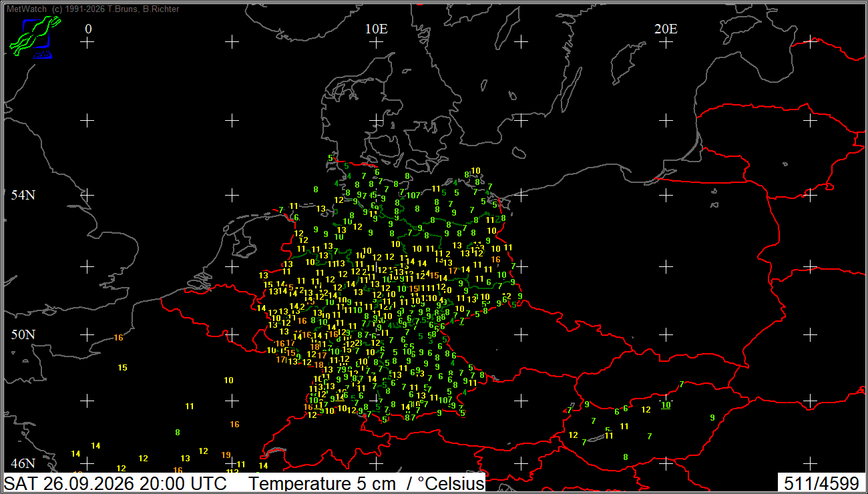Select the 46N latitude label

tap(22, 463)
